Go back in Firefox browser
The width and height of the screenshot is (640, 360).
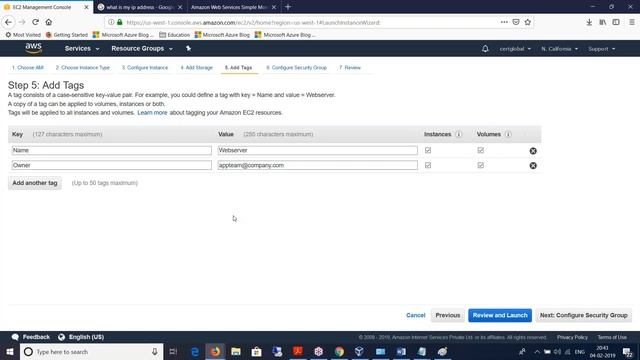pos(9,22)
